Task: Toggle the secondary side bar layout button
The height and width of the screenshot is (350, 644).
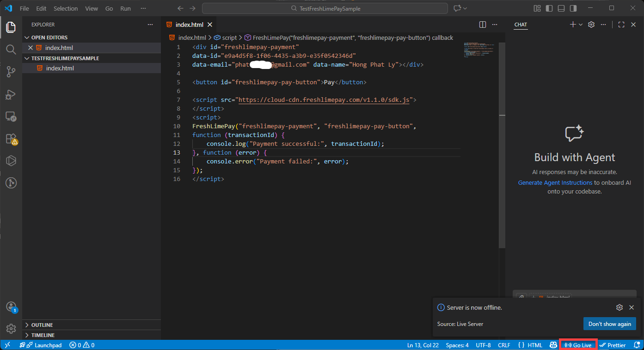Action: [573, 8]
